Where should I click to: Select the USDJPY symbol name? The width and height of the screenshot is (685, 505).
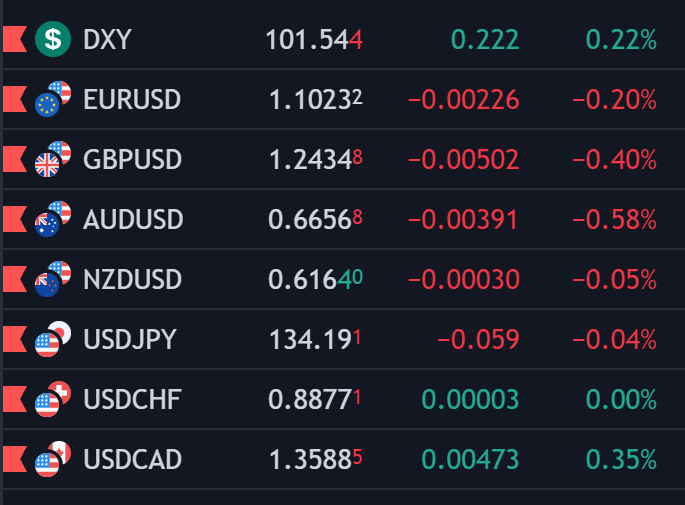point(130,340)
